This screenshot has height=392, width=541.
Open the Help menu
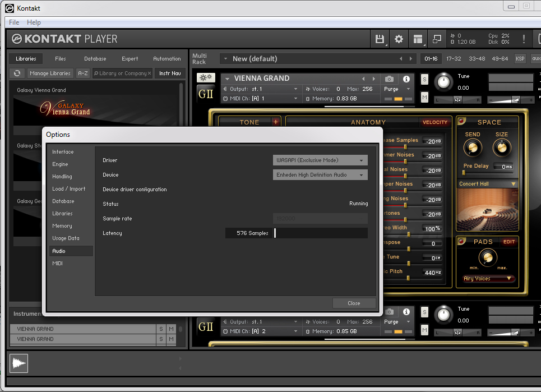click(34, 22)
